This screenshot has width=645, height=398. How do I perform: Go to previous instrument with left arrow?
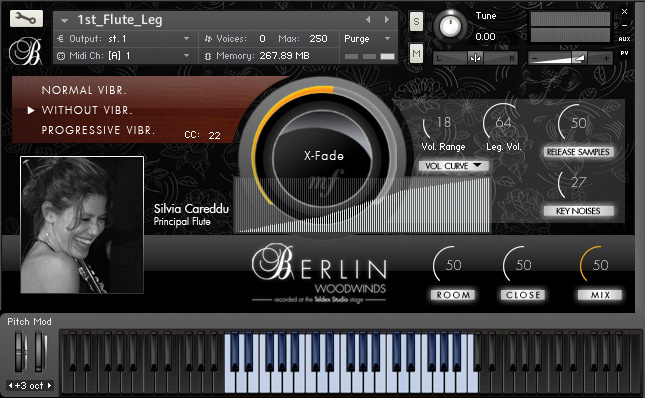coord(368,19)
